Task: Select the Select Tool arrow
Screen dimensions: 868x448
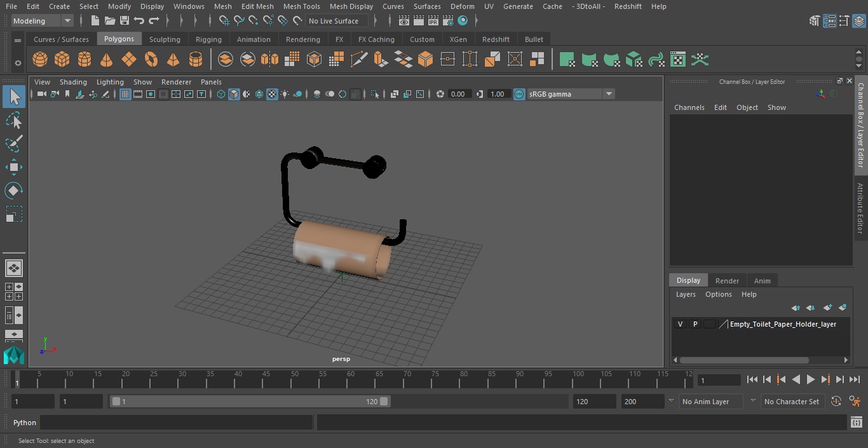Action: pyautogui.click(x=14, y=97)
